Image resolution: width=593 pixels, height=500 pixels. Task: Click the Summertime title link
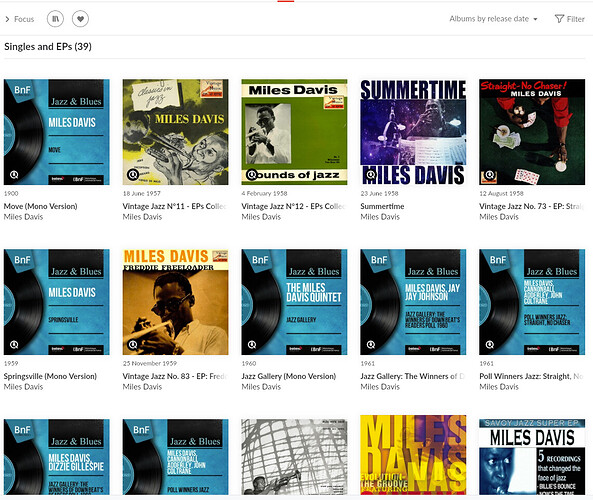382,206
